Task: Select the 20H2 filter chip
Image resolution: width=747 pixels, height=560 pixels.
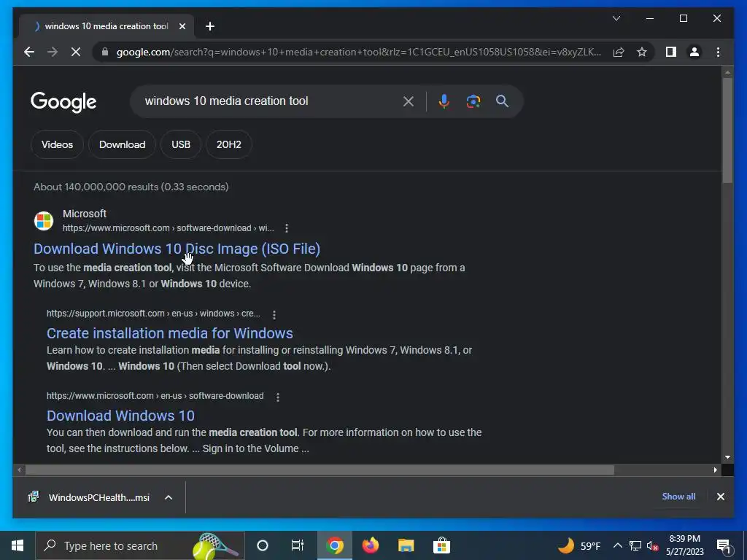Action: pyautogui.click(x=228, y=144)
